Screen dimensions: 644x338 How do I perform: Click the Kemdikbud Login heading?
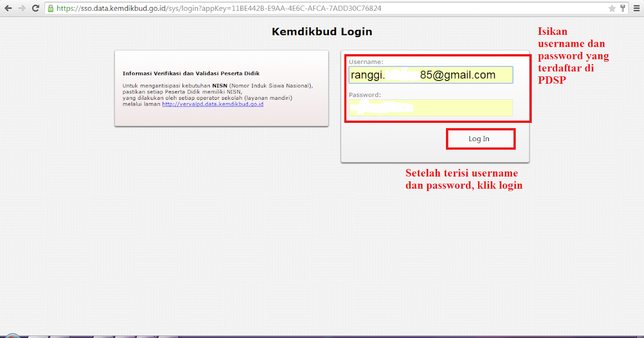(x=322, y=32)
